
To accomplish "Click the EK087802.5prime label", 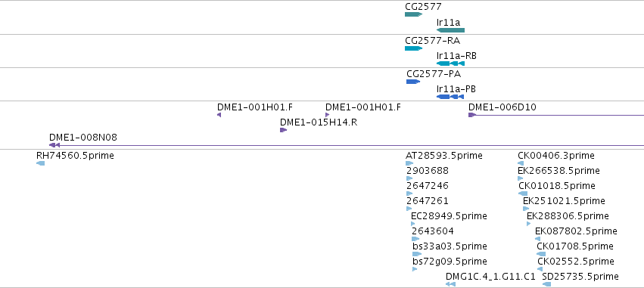I will 576,231.
